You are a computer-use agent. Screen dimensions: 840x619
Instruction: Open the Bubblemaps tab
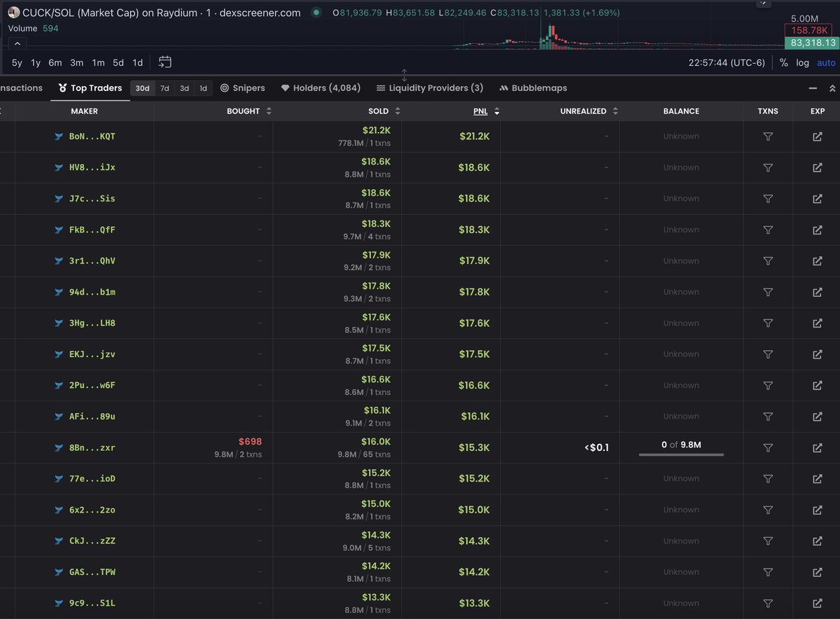coord(533,88)
